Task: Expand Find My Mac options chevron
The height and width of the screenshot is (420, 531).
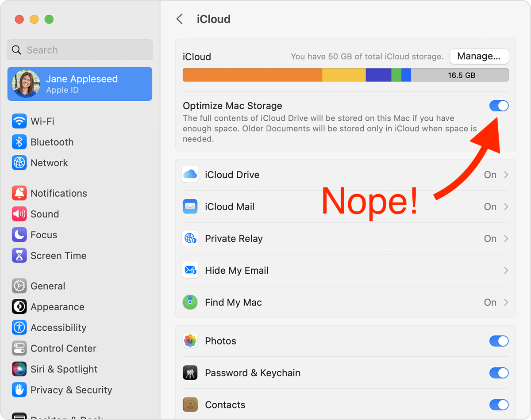Action: click(x=506, y=302)
